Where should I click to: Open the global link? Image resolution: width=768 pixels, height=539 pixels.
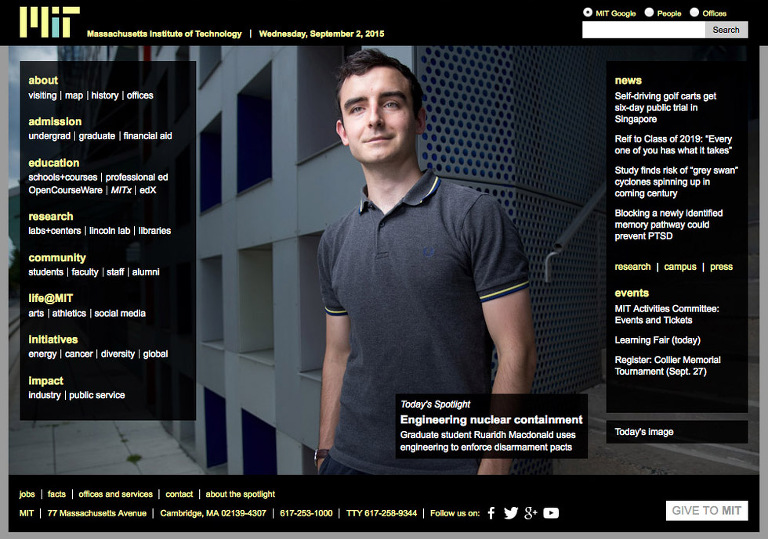[x=155, y=354]
